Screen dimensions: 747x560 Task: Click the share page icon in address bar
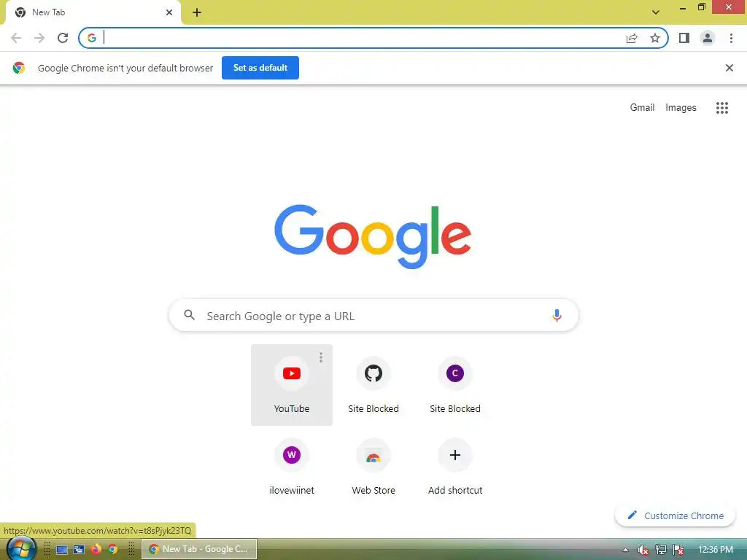(632, 38)
